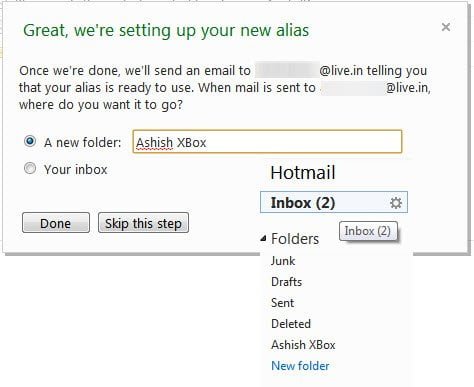Click the 'A new folder:' label text
Viewport: 474px width, 387px height.
point(82,143)
